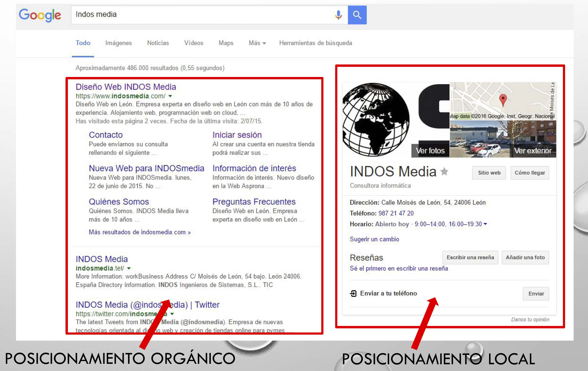The height and width of the screenshot is (371, 588).
Task: Open the map thumbnail in the knowledge panel
Action: coord(503,101)
